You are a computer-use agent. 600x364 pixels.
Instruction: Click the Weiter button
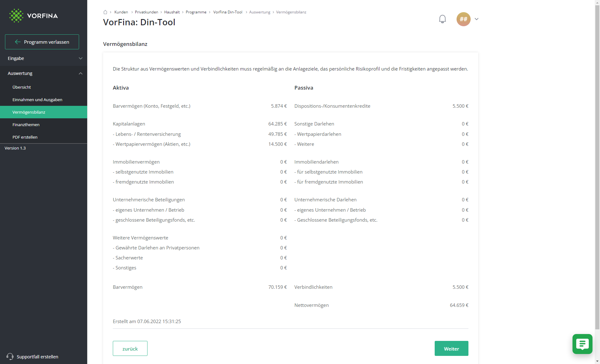[451, 348]
